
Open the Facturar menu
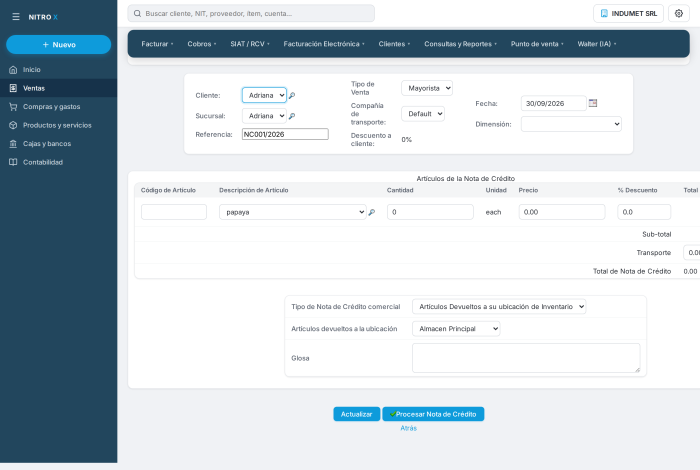click(x=157, y=44)
